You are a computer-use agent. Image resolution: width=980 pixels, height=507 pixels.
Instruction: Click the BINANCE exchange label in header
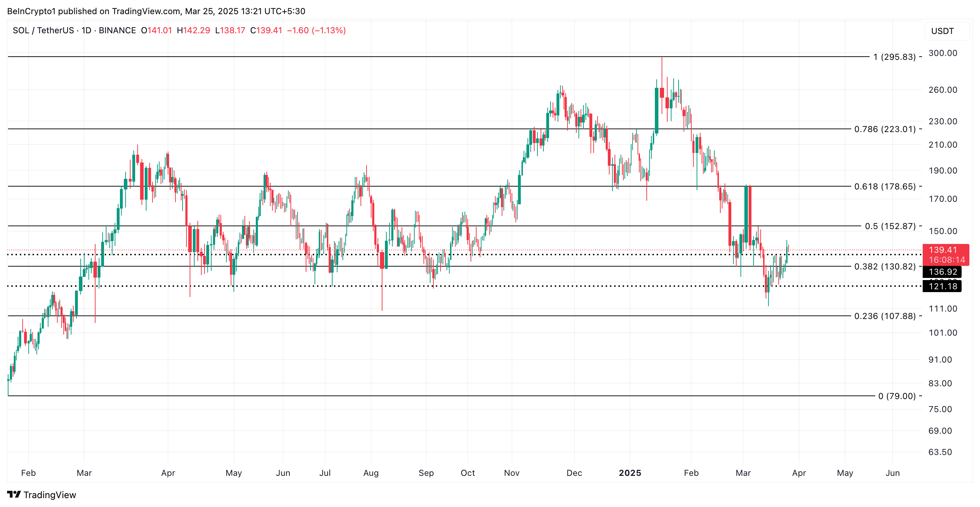point(117,30)
